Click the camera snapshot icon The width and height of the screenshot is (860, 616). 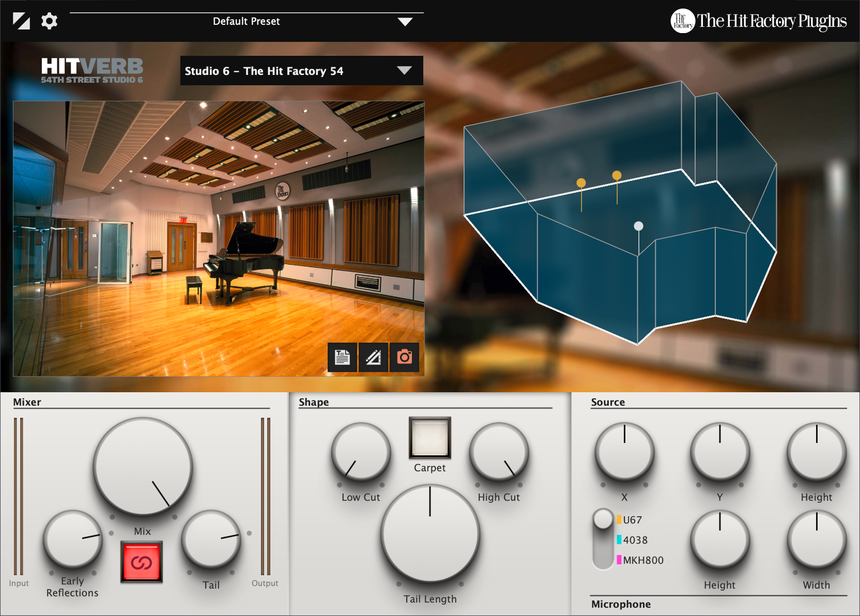(x=404, y=357)
